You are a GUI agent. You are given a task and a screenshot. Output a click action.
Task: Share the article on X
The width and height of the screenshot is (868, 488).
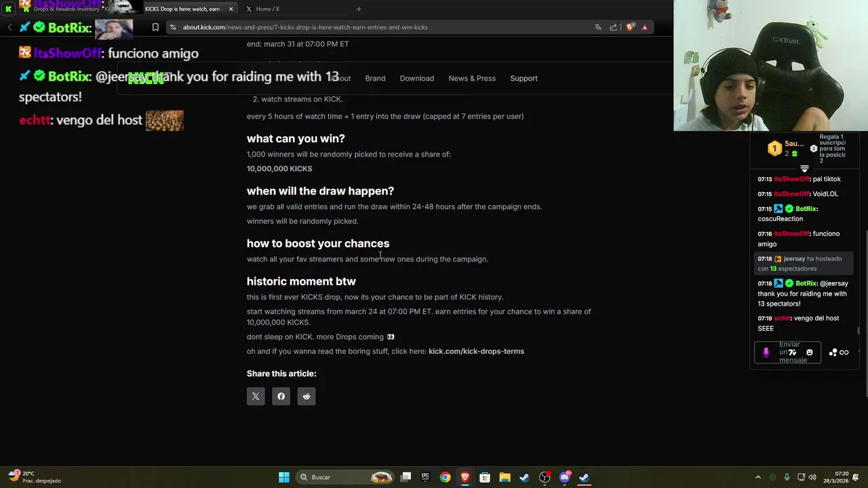(256, 396)
